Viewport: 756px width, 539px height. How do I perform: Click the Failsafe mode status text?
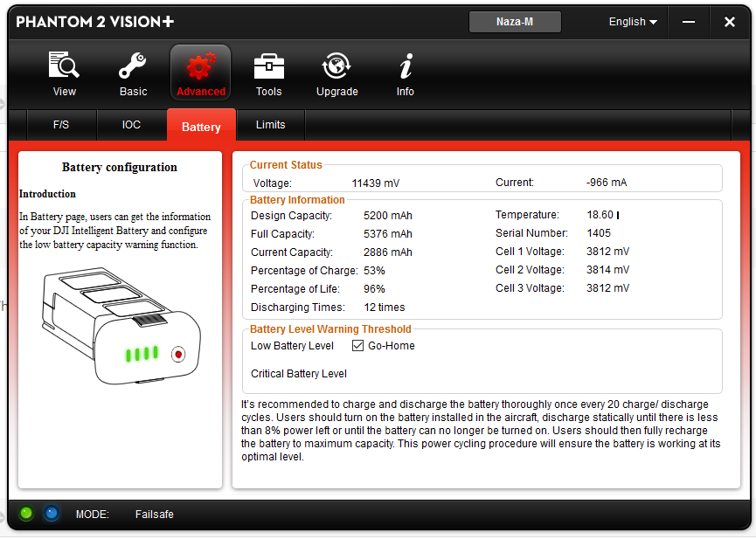coord(155,515)
